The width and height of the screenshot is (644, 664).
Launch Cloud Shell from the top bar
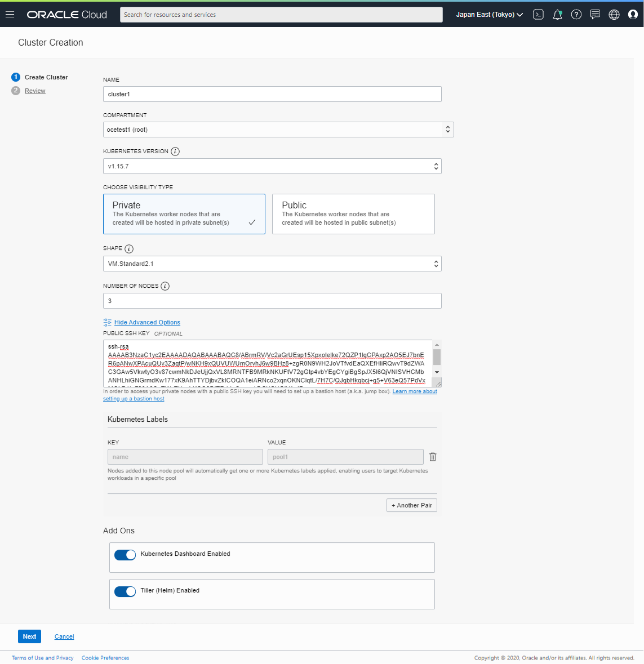pos(538,14)
